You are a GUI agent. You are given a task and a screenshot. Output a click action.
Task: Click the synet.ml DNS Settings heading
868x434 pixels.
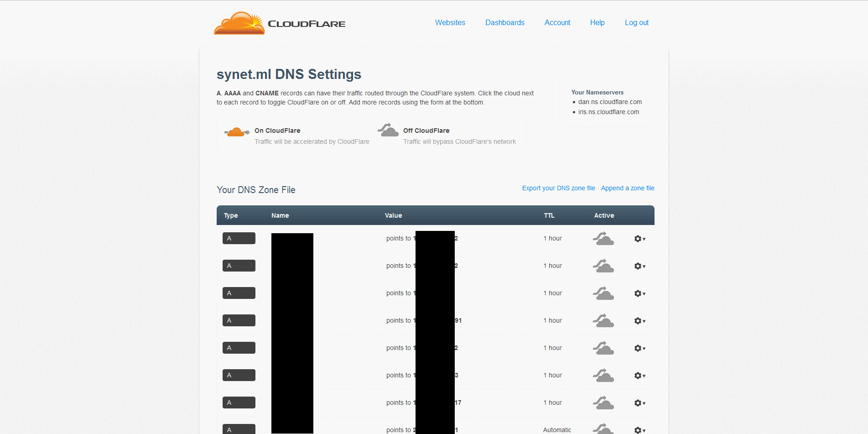point(289,74)
